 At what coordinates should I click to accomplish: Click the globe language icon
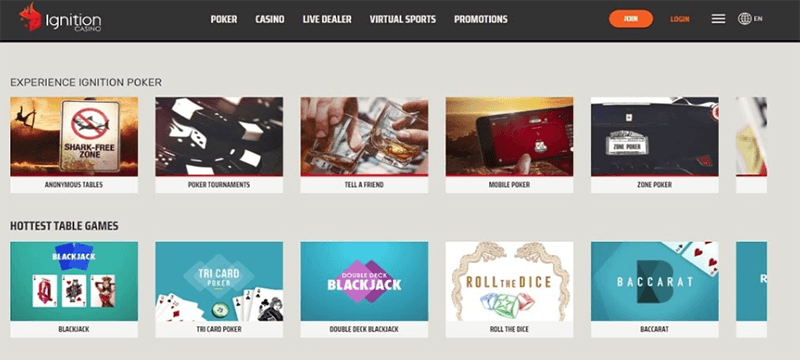[x=744, y=19]
